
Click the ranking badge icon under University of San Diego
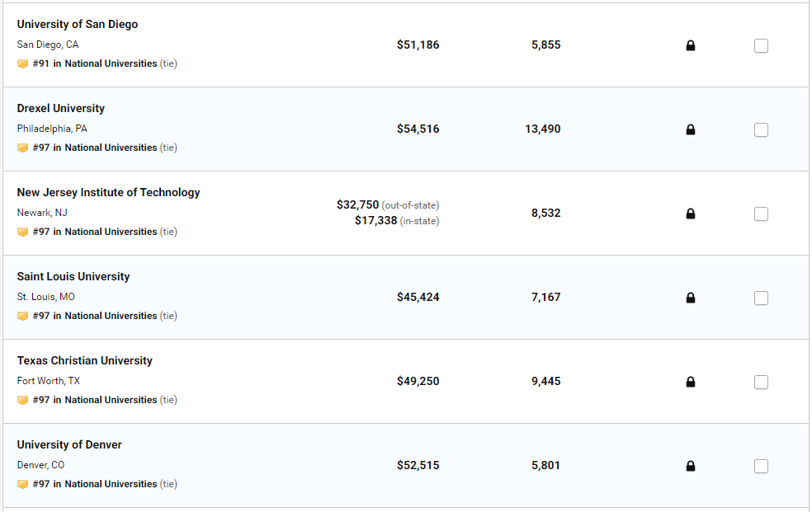click(22, 63)
